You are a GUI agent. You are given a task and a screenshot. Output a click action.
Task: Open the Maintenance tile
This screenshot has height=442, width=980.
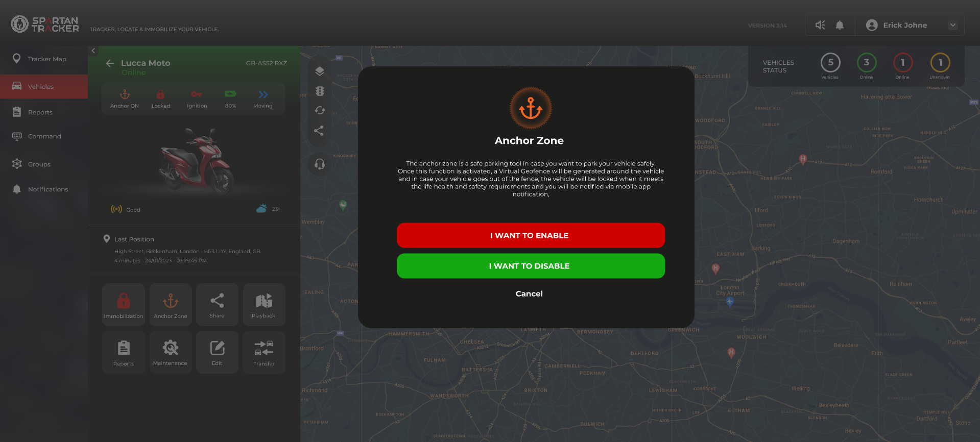(x=171, y=352)
